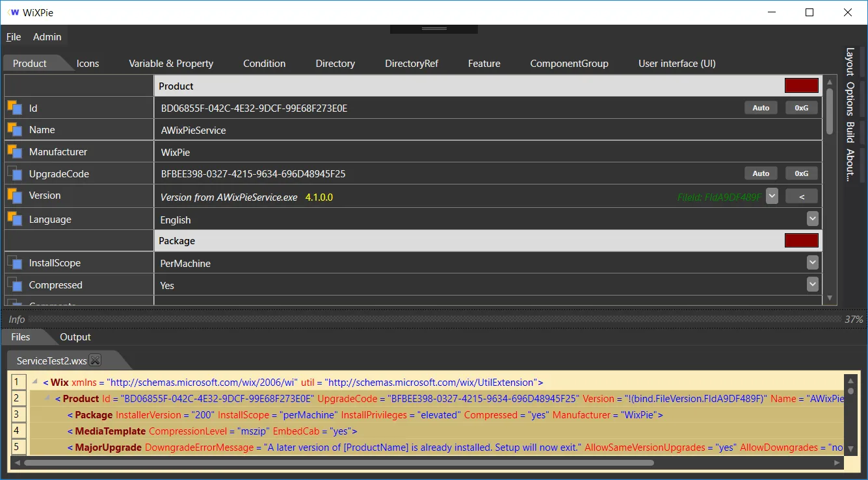Click the icon beside the Version property

click(x=14, y=195)
